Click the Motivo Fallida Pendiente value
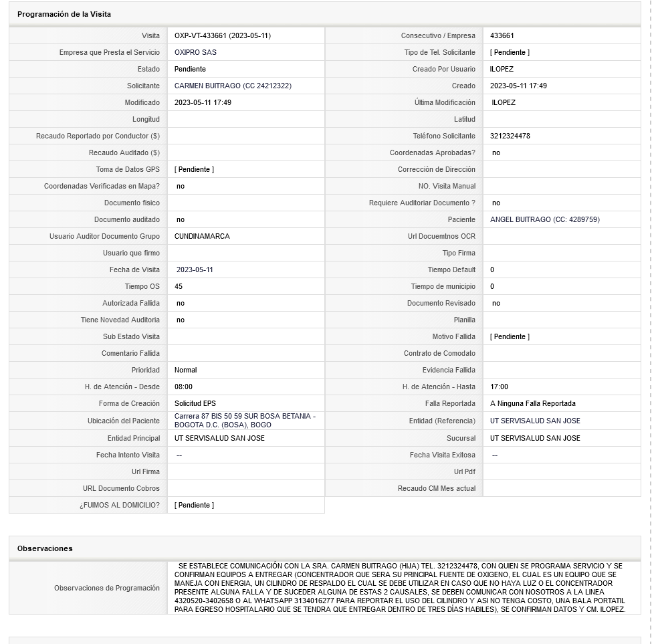The width and height of the screenshot is (656, 644). pyautogui.click(x=510, y=336)
